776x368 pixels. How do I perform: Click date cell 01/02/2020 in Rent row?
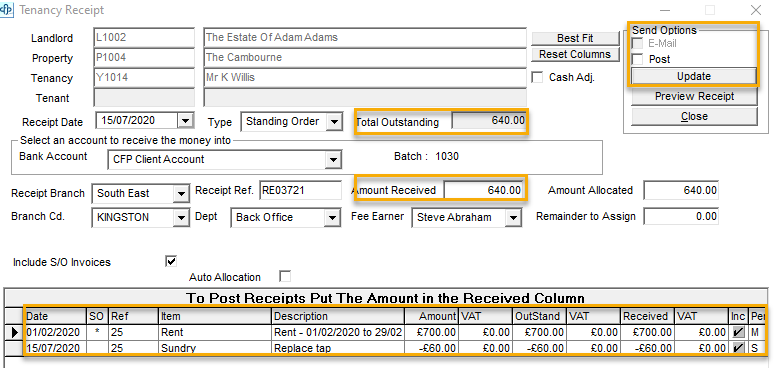pos(56,333)
